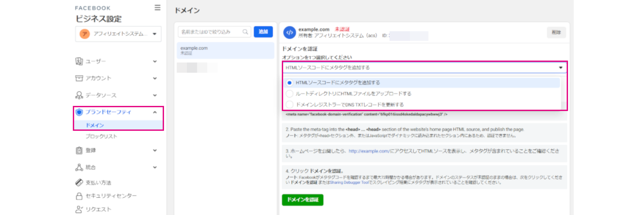Viewport: 644px width, 215px height.
Task: Expand the アカウント section chevron
Action: click(155, 78)
